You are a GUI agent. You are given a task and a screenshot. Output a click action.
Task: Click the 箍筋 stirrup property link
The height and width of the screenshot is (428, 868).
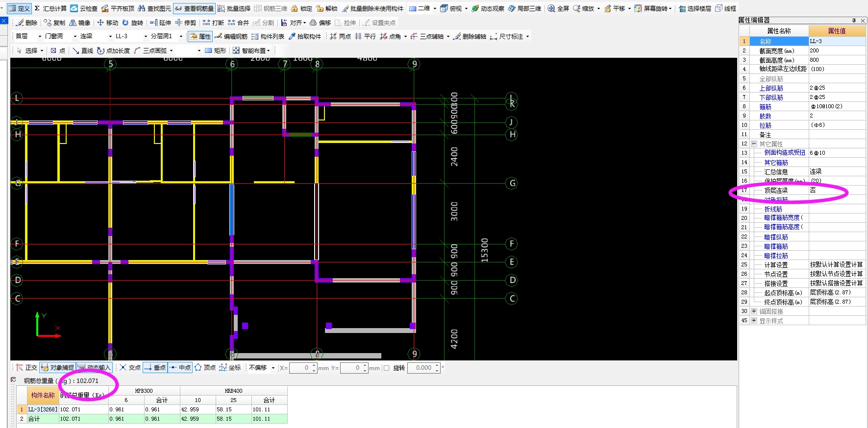click(765, 107)
